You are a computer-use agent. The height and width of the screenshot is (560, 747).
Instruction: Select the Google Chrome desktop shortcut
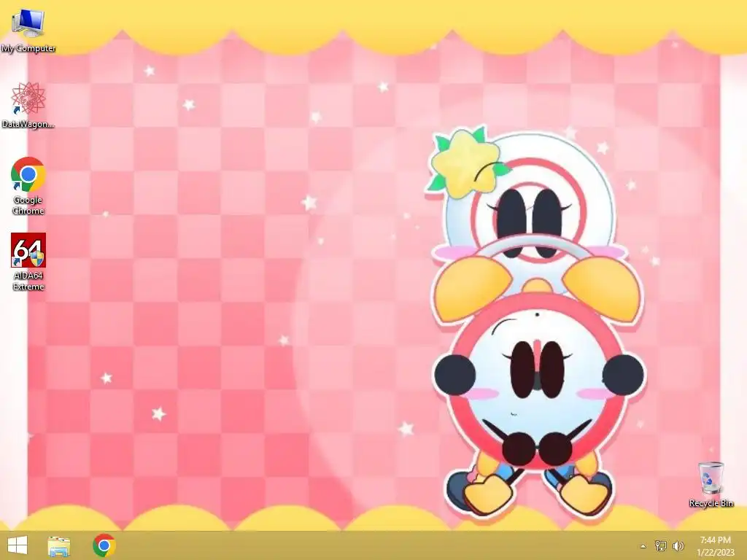(28, 186)
